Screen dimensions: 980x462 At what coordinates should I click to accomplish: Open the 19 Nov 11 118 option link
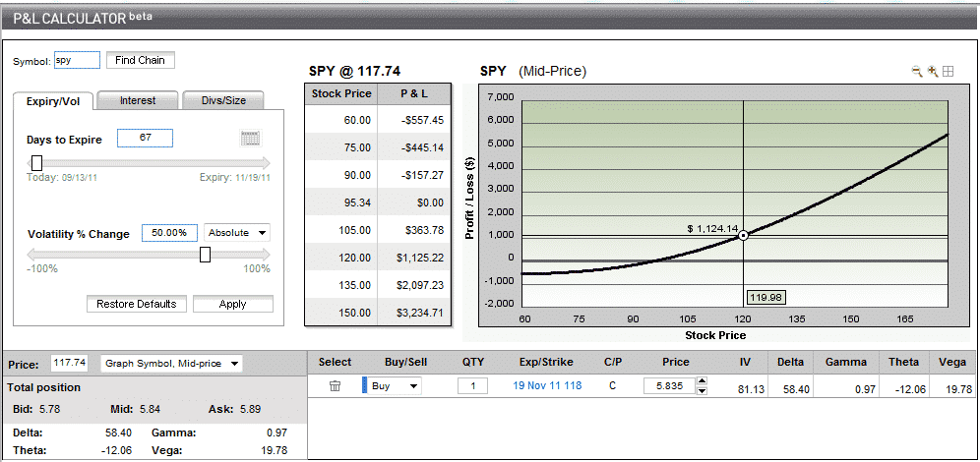pyautogui.click(x=547, y=386)
